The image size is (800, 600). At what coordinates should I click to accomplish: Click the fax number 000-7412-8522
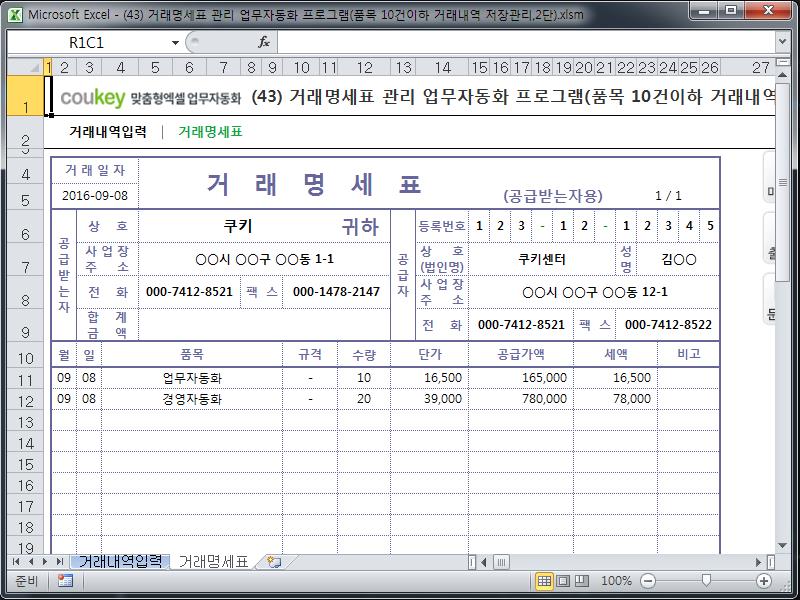click(x=668, y=324)
